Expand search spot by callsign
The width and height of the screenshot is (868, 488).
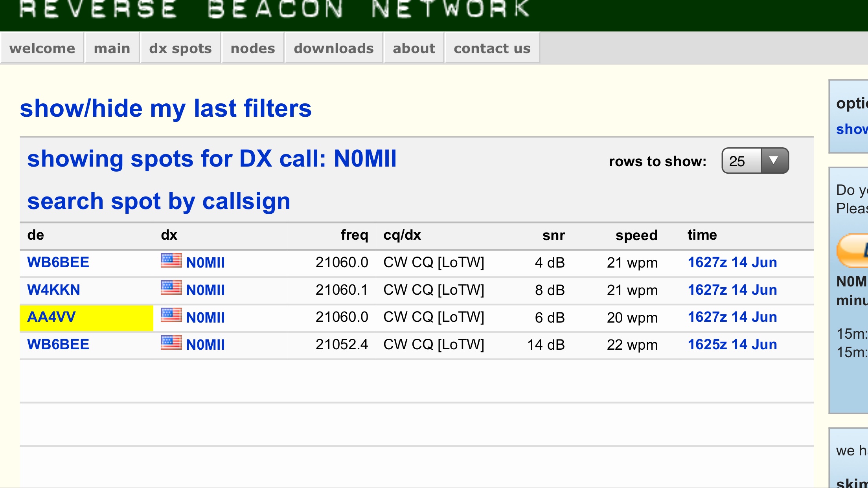pos(158,202)
